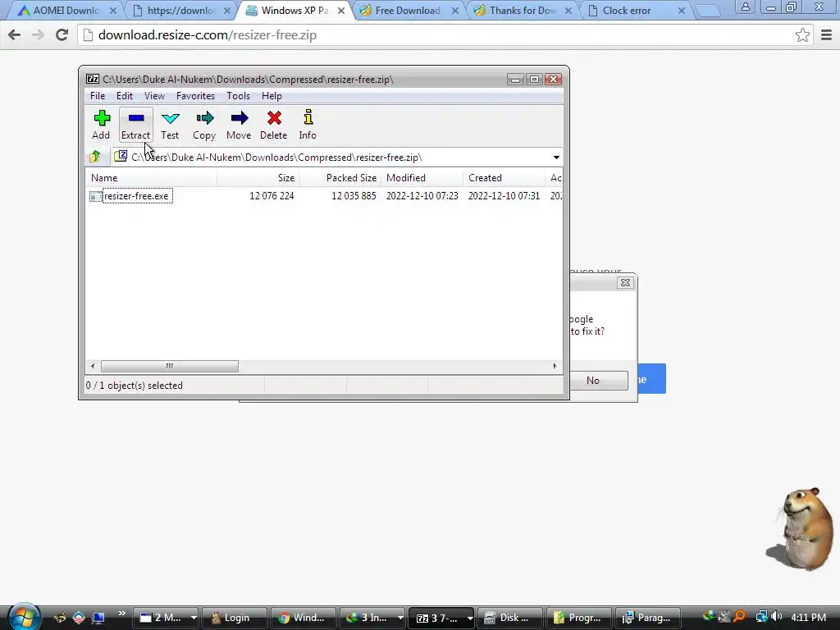Image resolution: width=840 pixels, height=630 pixels.
Task: Select the resizer-free.exe file
Action: click(x=137, y=196)
